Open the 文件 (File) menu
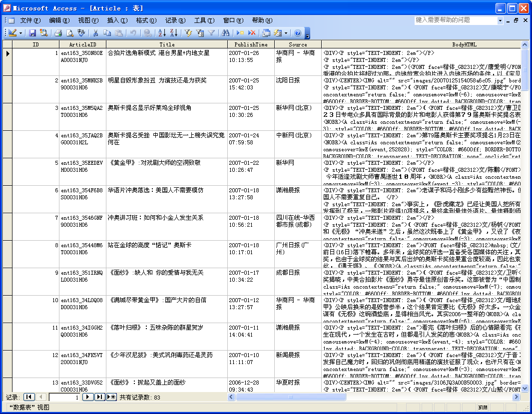The width and height of the screenshot is (532, 414). tap(30, 20)
